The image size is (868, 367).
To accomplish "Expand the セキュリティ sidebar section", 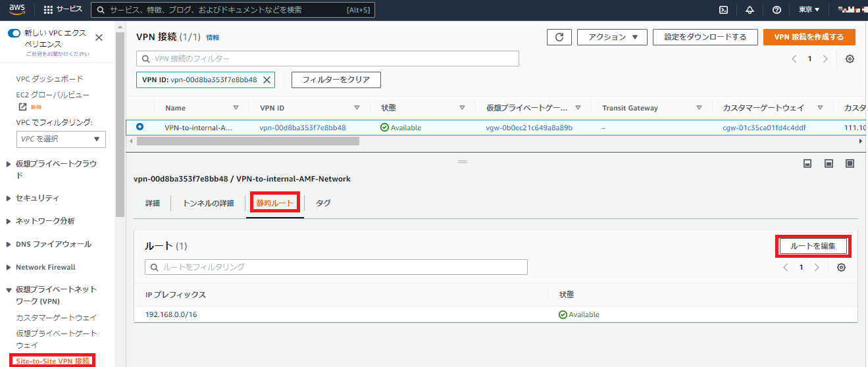I will click(x=38, y=198).
